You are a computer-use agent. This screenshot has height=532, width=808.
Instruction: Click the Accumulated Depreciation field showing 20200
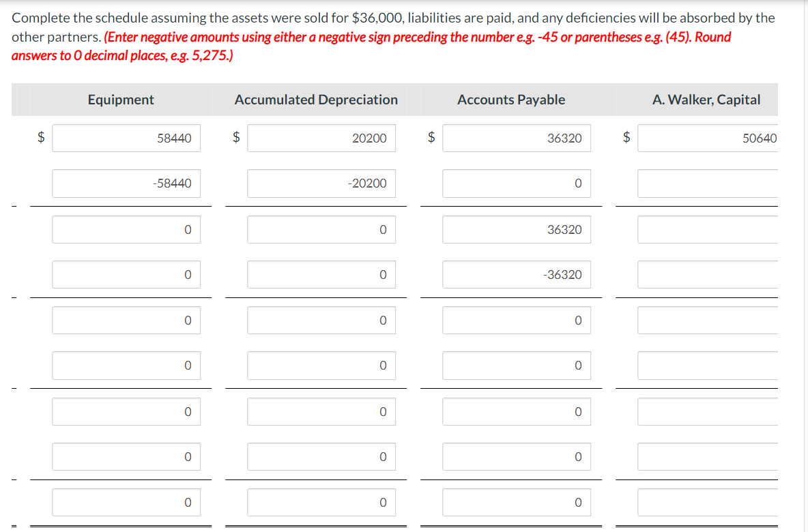click(x=321, y=138)
